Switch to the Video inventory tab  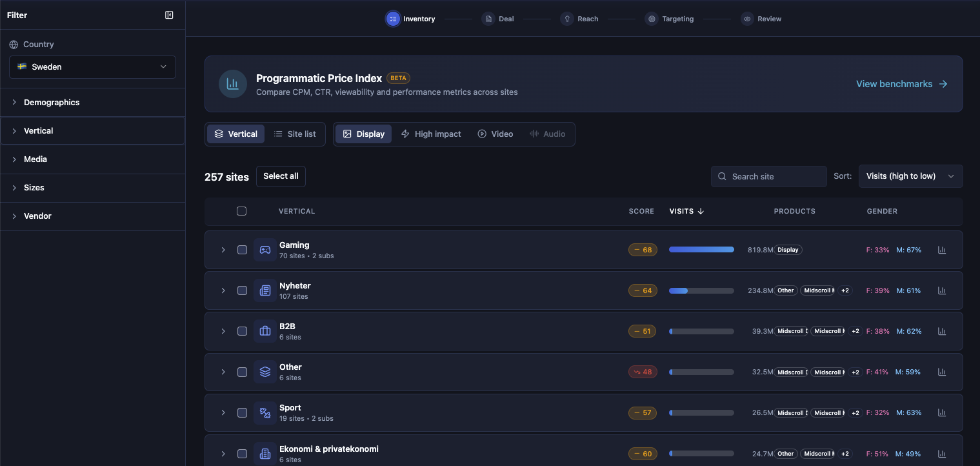click(495, 134)
